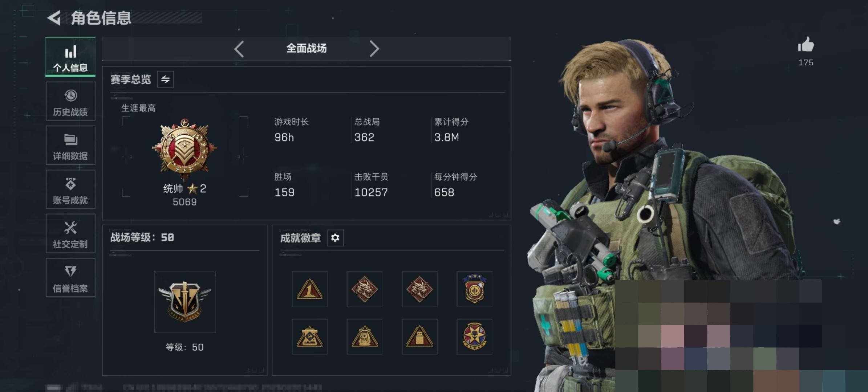Select the blue shield star achievement badge
This screenshot has height=392, width=868.
(474, 289)
